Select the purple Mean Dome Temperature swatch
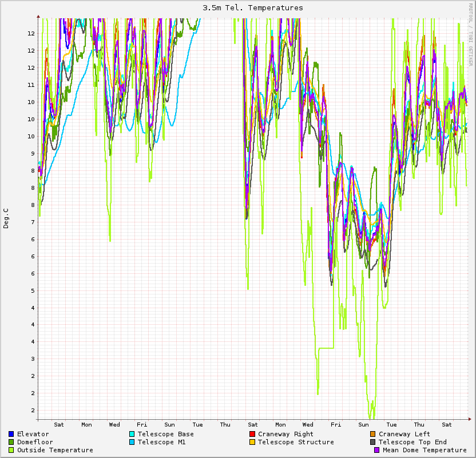 tap(377, 450)
